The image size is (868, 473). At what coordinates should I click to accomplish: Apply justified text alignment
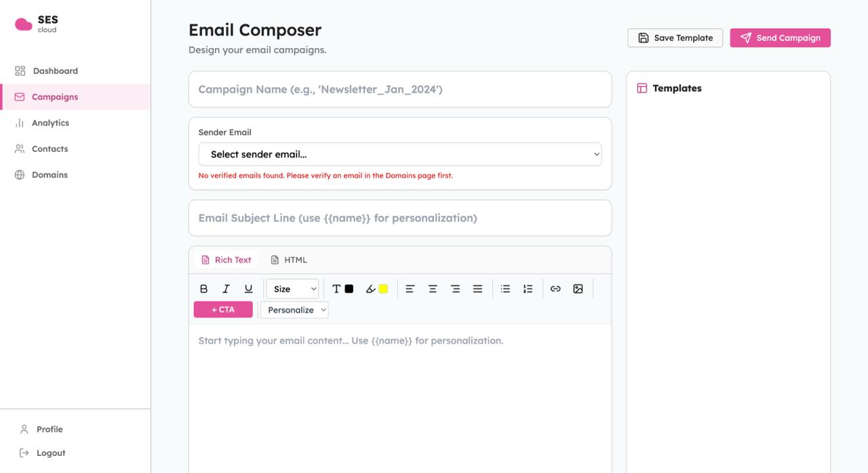[x=477, y=288]
